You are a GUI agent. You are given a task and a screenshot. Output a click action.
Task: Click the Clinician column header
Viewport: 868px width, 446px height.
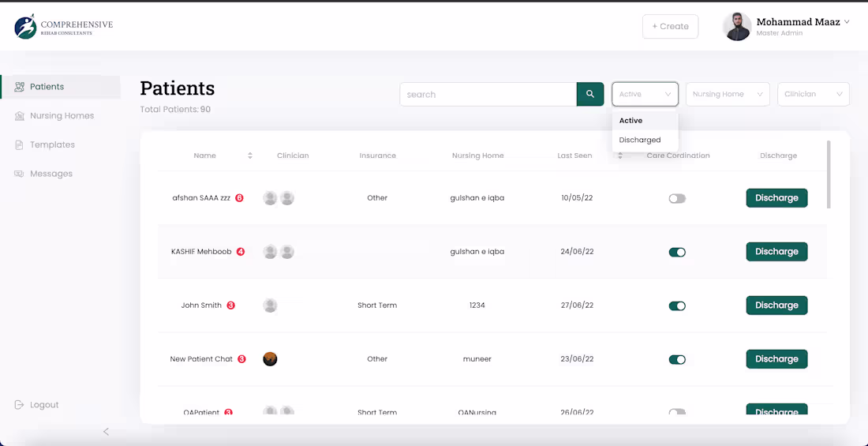tap(293, 156)
